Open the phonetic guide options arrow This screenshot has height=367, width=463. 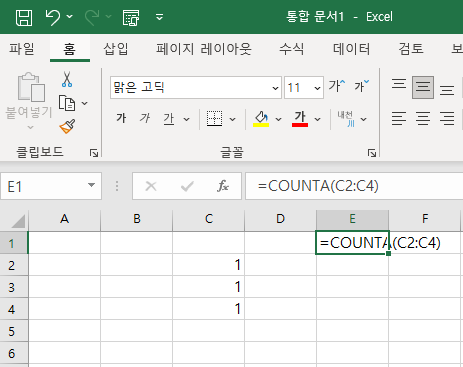(364, 119)
